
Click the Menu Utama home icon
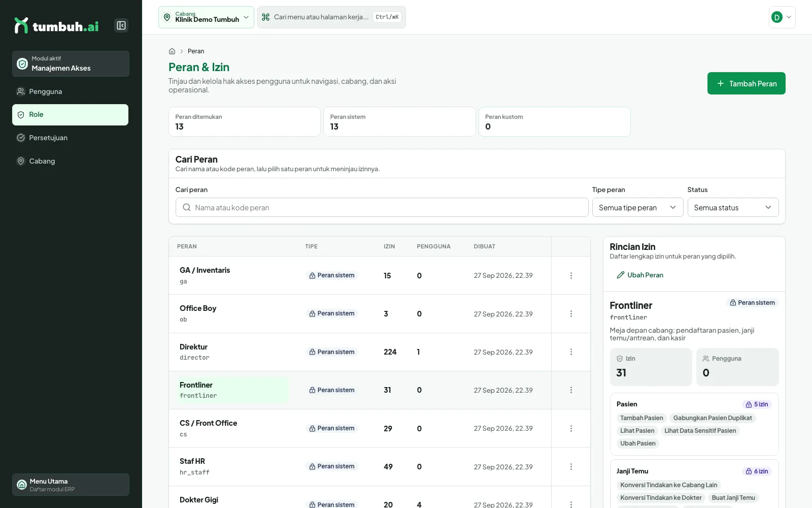pyautogui.click(x=22, y=485)
